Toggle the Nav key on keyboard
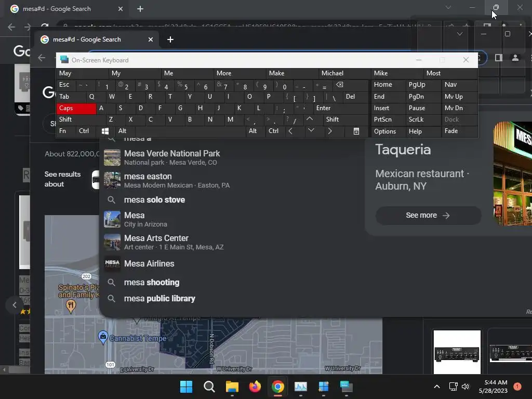Viewport: 532px width, 399px height. coord(459,85)
